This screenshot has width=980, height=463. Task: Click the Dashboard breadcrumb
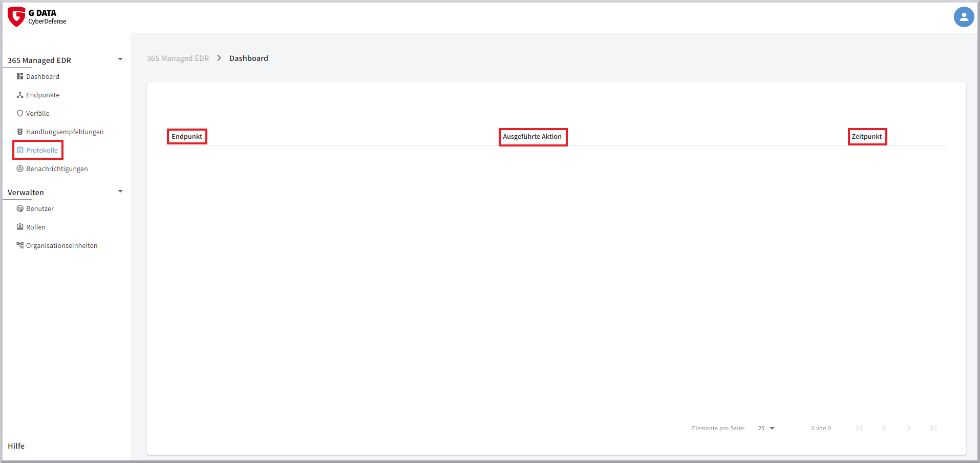(x=249, y=58)
